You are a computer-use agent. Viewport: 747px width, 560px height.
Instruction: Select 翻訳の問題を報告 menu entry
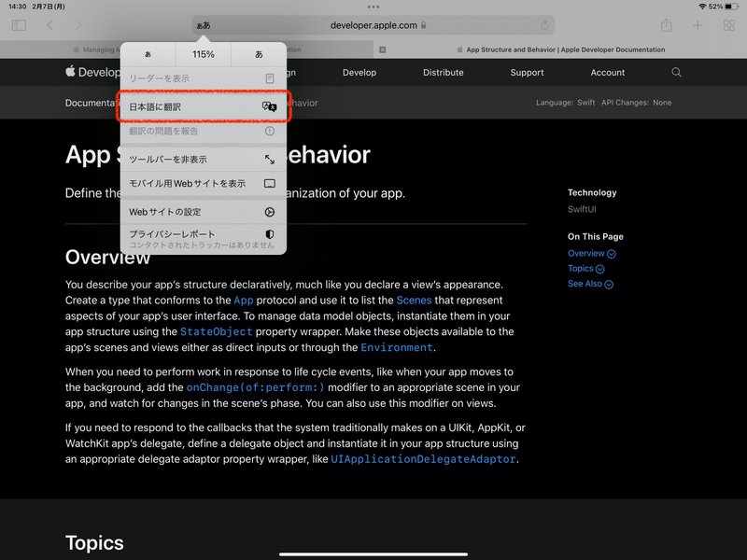tap(204, 131)
